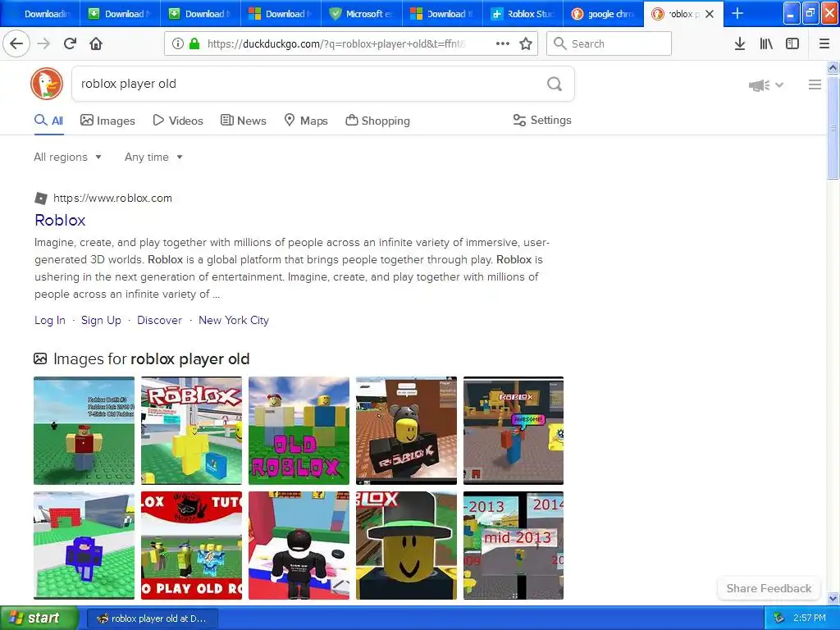The height and width of the screenshot is (630, 840).
Task: Click the scrollbar up arrow
Action: [x=833, y=67]
